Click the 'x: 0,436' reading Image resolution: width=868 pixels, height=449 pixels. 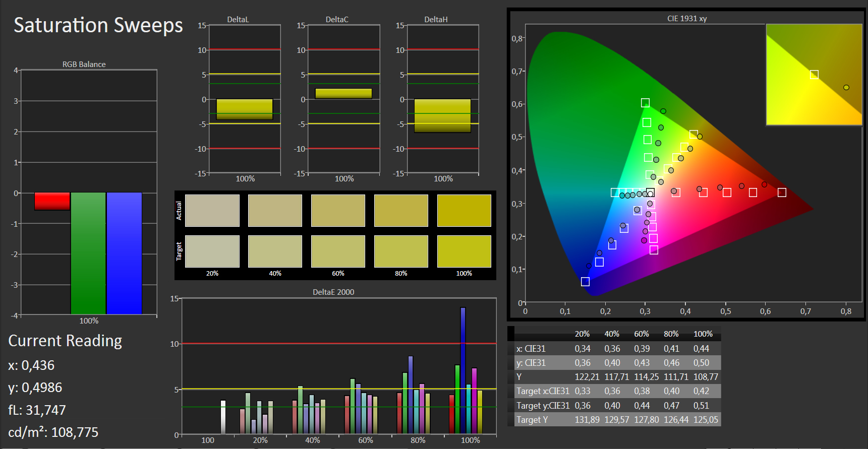(x=31, y=365)
